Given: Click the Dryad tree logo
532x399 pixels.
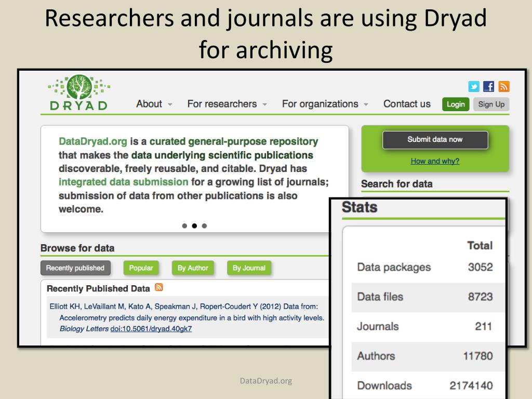Looking at the screenshot, I should click(x=79, y=92).
